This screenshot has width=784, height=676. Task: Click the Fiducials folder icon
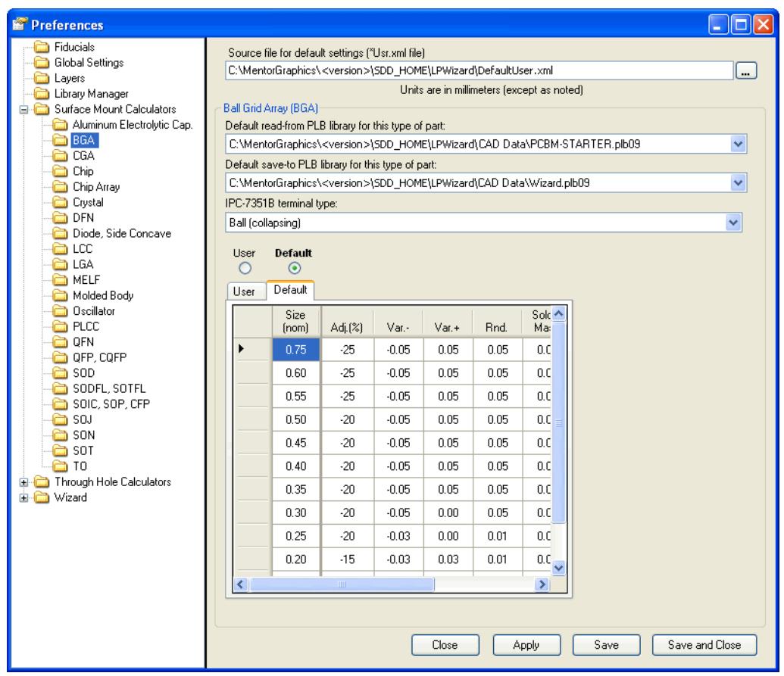click(x=42, y=48)
